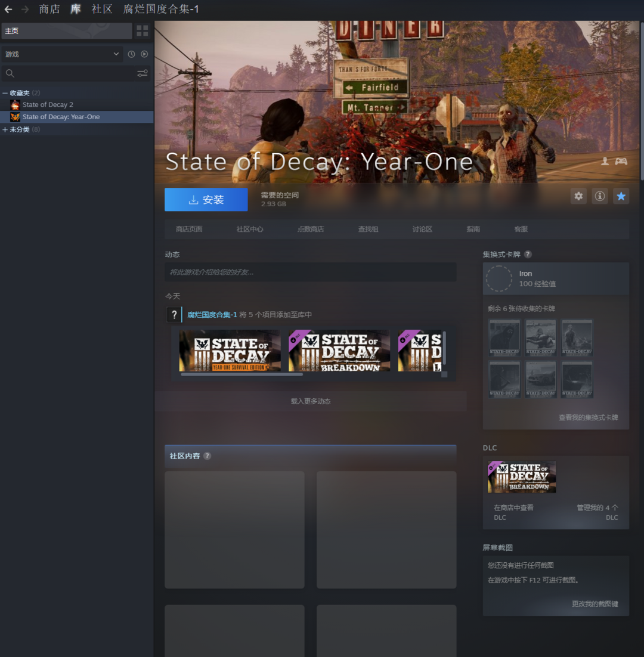Image resolution: width=644 pixels, height=657 pixels.
Task: Click State of Decay 2 game icon
Action: pos(15,104)
